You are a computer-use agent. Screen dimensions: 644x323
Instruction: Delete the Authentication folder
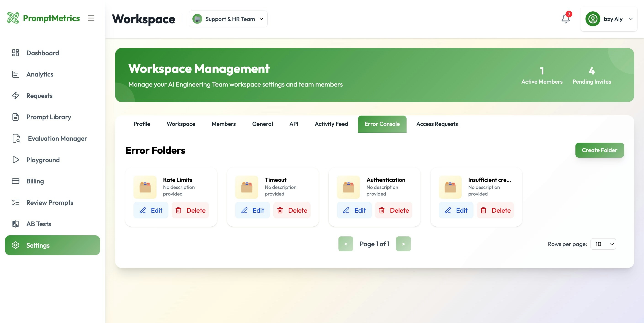[394, 210]
